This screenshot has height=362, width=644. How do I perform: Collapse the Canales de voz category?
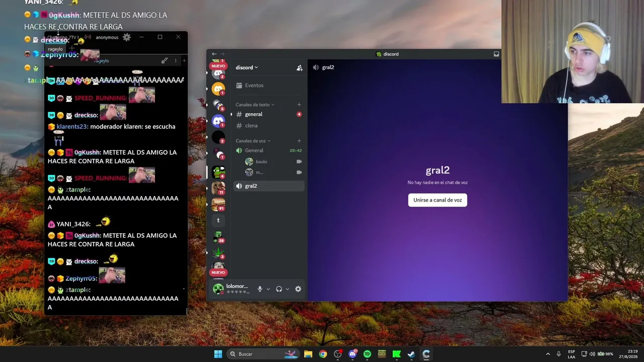[x=253, y=141]
